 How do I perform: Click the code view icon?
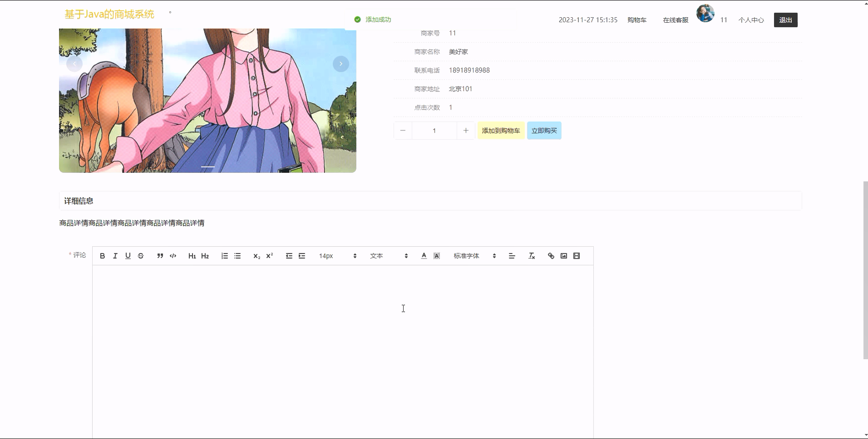173,255
